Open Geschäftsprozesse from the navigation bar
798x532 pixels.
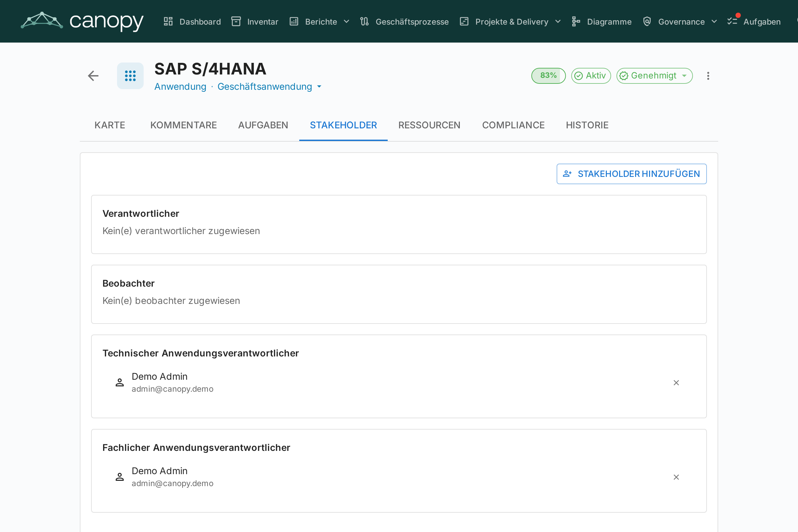[404, 22]
